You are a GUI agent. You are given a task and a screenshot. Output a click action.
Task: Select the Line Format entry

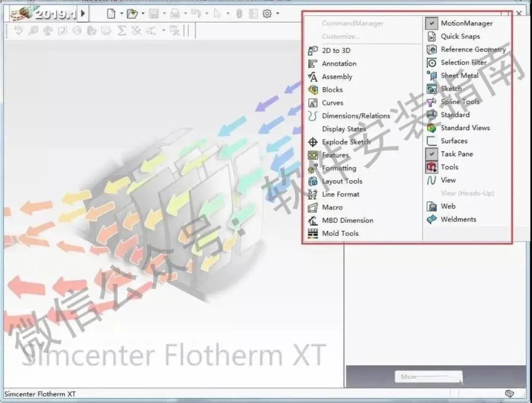click(x=340, y=195)
